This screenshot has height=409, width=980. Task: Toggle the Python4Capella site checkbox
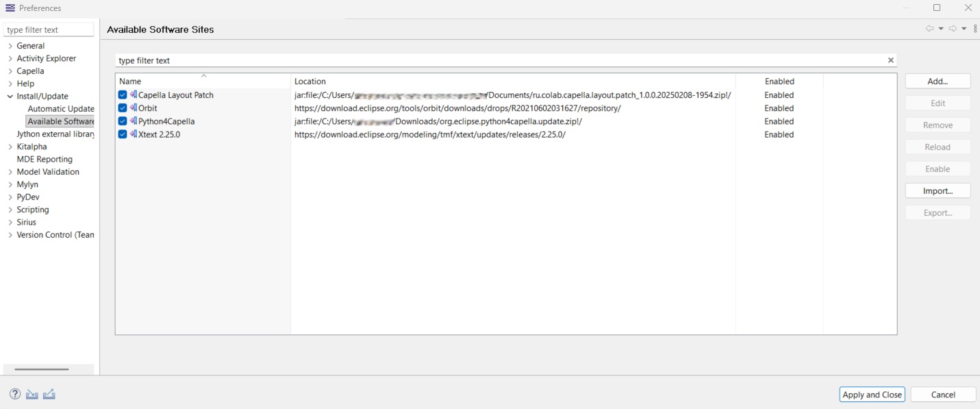tap(123, 121)
